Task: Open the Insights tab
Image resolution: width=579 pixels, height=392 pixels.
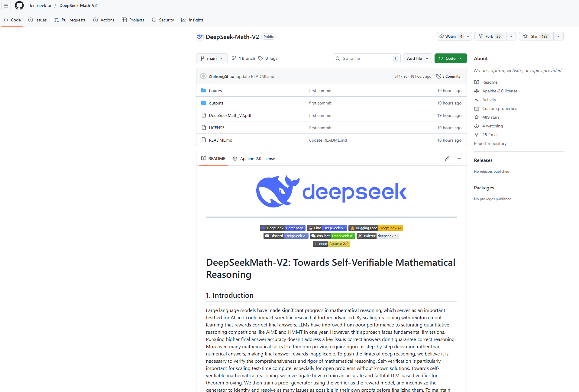Action: pyautogui.click(x=192, y=20)
